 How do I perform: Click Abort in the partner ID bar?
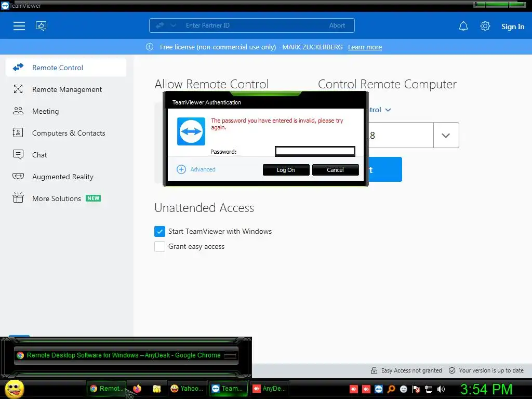(337, 25)
